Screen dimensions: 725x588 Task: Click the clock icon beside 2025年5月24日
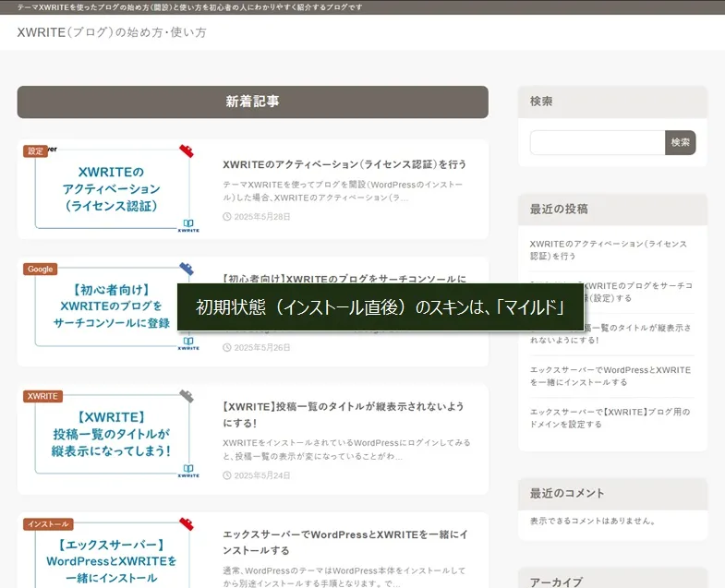227,475
